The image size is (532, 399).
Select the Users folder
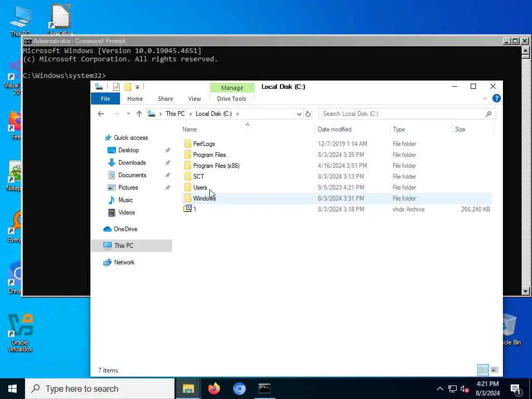click(x=200, y=187)
